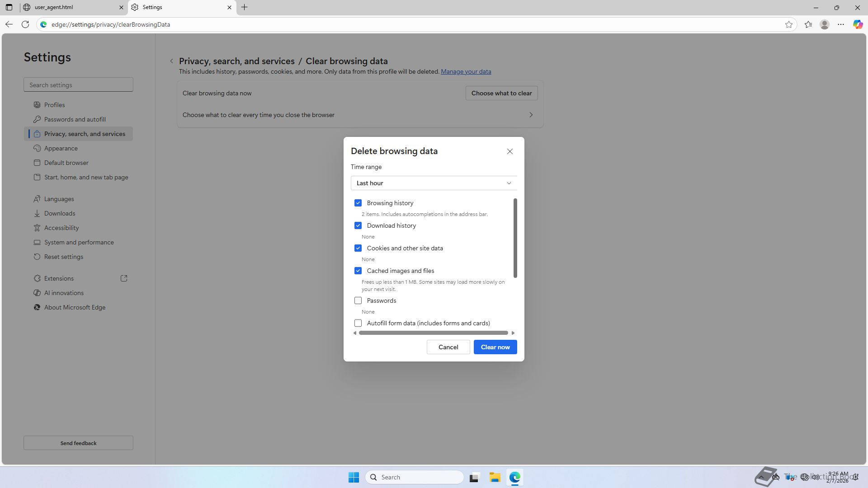Open the Favorites list icon
Screen dimensions: 868x488
[808, 24]
